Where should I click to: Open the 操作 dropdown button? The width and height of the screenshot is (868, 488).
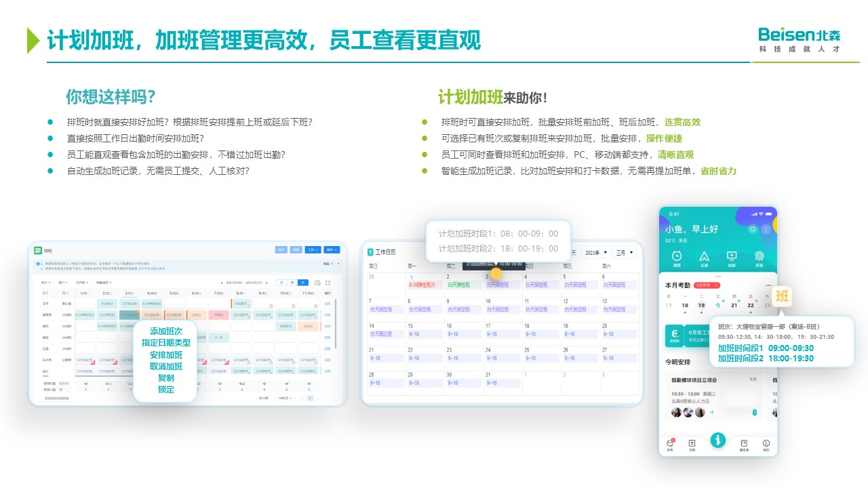tap(332, 249)
